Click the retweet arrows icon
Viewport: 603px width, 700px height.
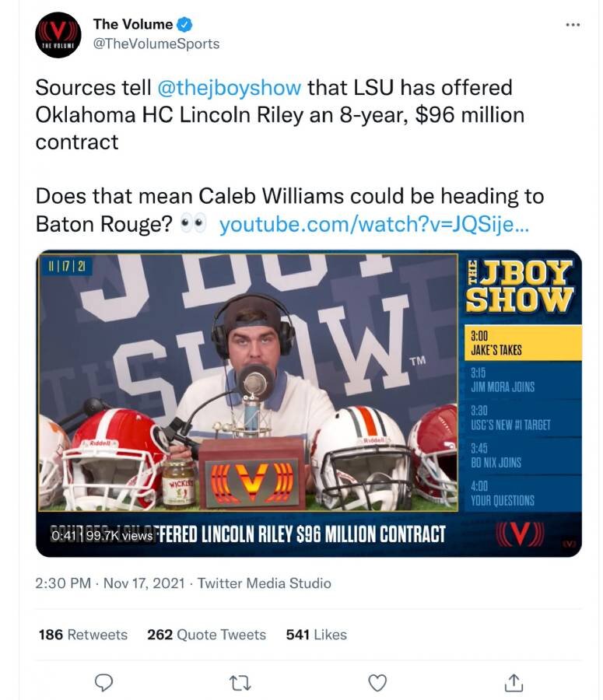240,682
